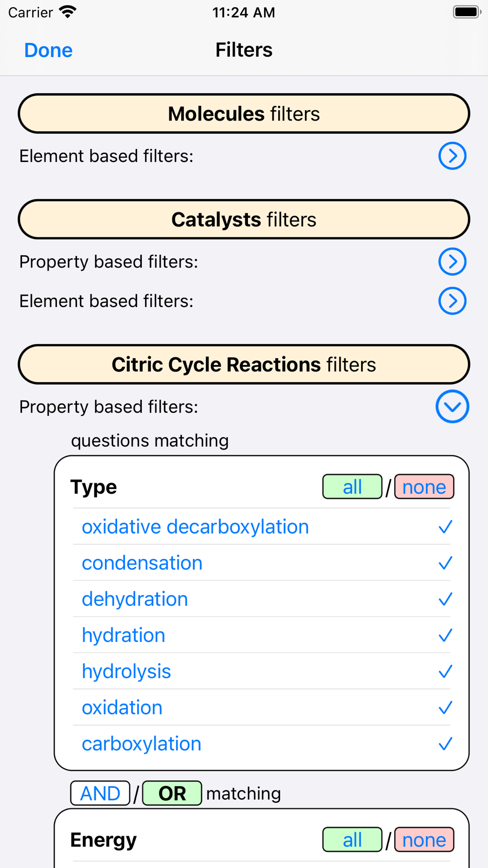Select none for Energy filters
Image resolution: width=488 pixels, height=868 pixels.
(x=424, y=840)
